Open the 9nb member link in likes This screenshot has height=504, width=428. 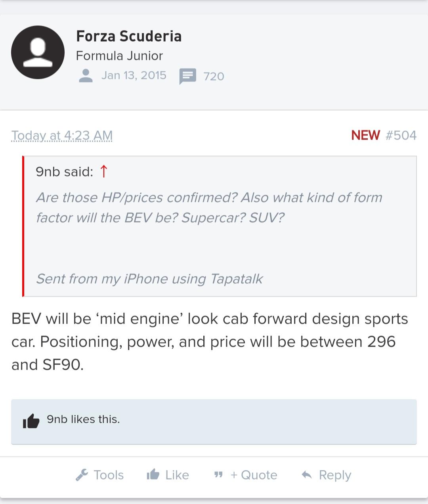(x=57, y=419)
